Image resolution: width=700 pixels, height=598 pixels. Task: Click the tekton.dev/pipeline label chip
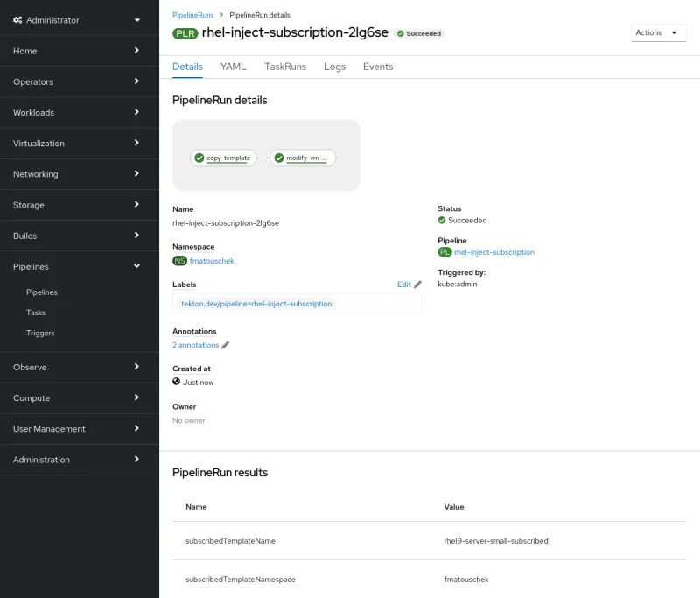point(255,304)
